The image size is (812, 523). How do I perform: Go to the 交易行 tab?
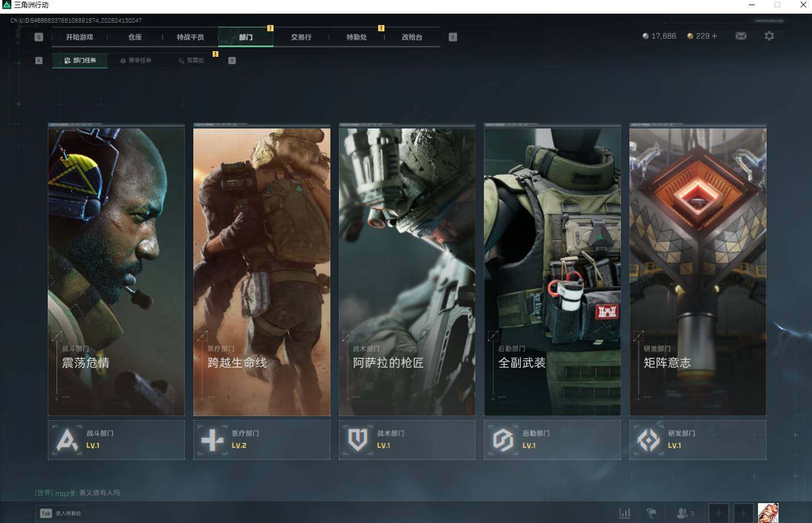[x=301, y=37]
